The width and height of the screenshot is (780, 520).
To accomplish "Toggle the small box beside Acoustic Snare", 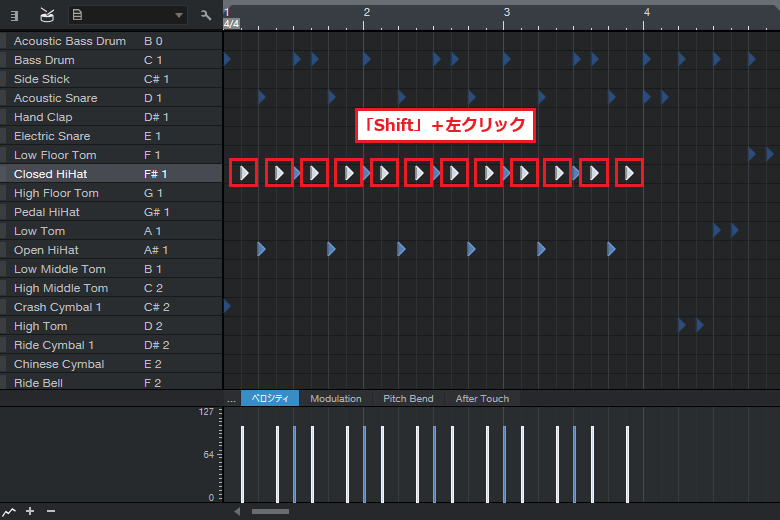I will coord(3,98).
